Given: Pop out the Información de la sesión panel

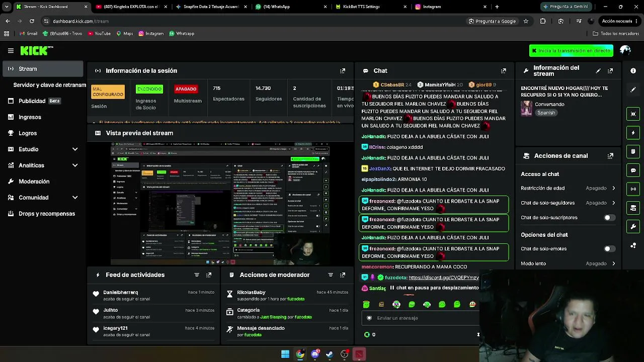Looking at the screenshot, I should [343, 71].
